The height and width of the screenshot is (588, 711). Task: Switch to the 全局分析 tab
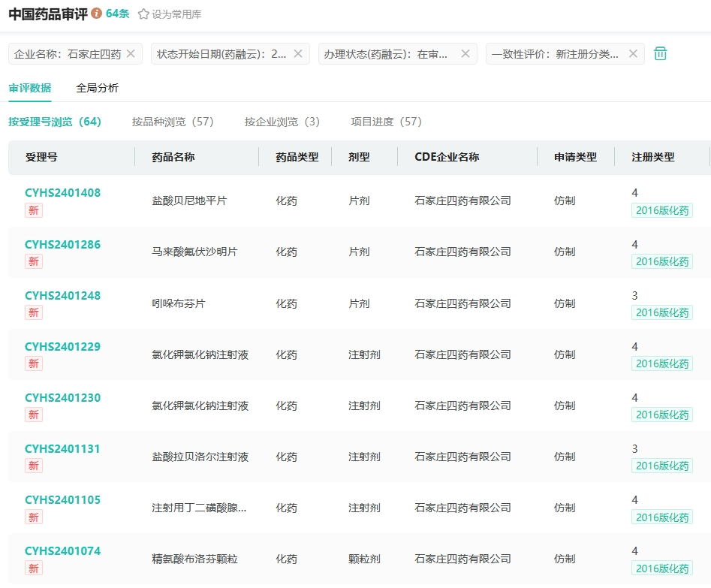97,88
